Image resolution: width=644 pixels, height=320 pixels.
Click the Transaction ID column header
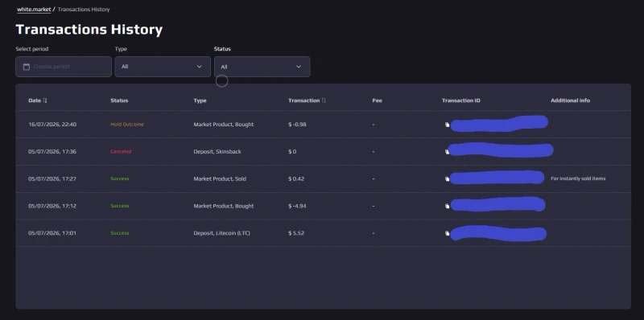pos(460,101)
